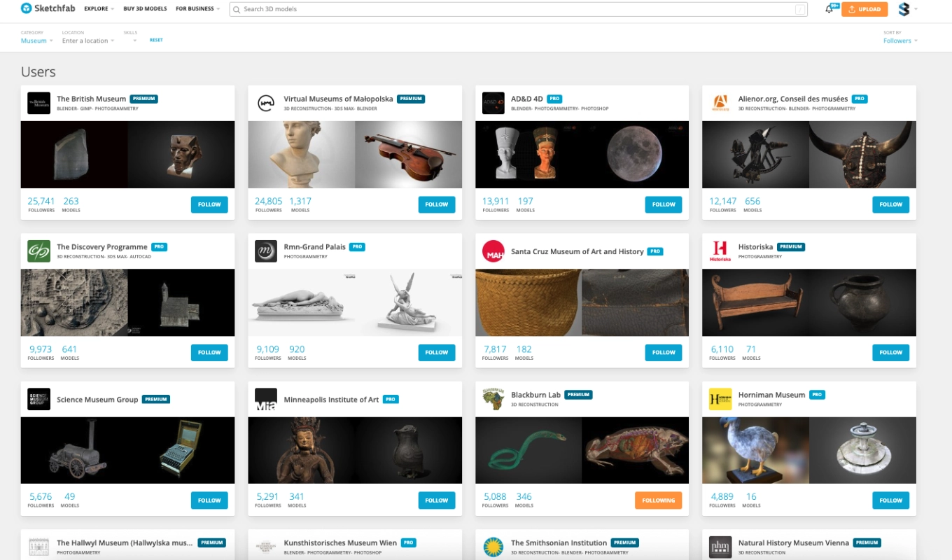Reset the filters

pos(156,40)
